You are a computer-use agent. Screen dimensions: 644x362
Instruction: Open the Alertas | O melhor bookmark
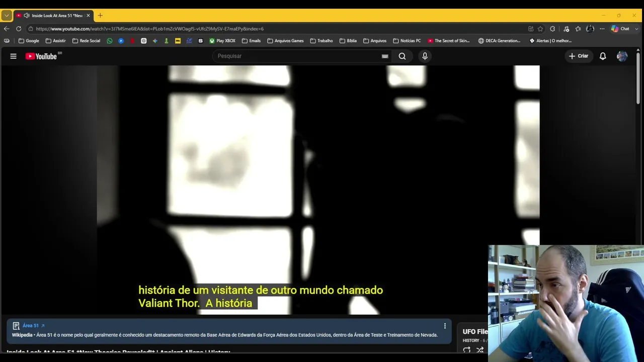(550, 41)
